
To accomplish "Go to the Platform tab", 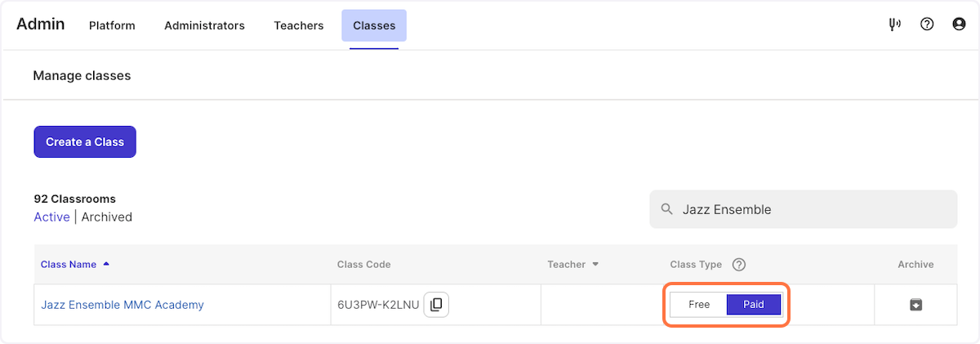I will 112,25.
